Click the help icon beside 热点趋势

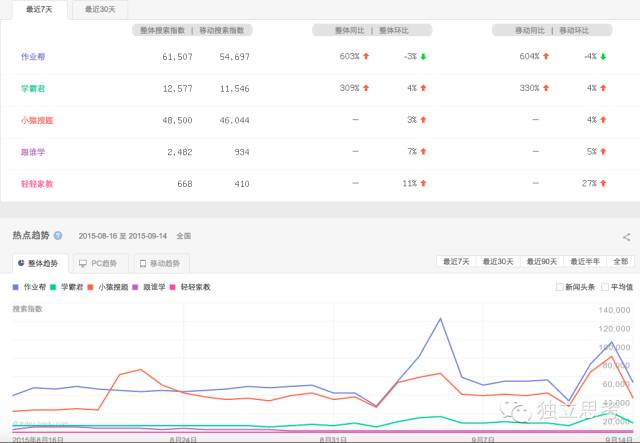pos(58,237)
